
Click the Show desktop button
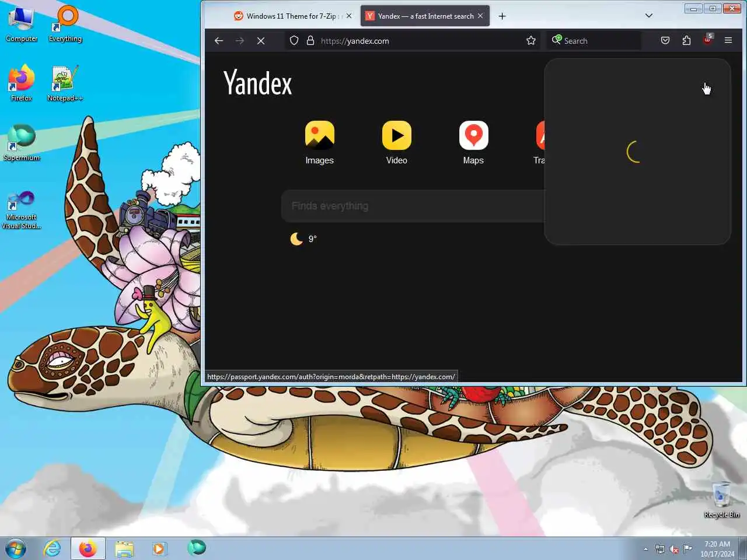743,548
